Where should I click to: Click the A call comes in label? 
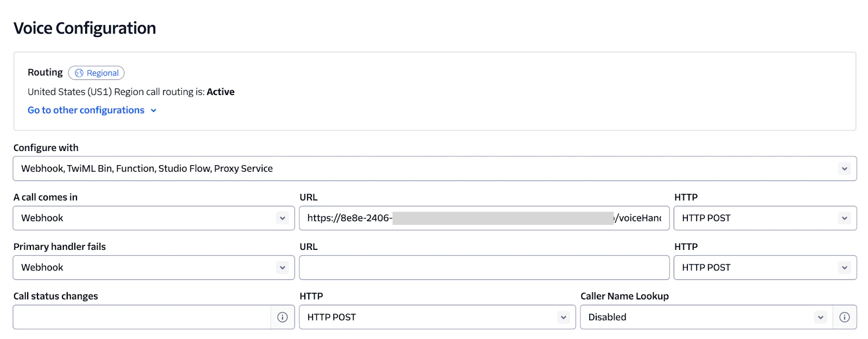46,197
